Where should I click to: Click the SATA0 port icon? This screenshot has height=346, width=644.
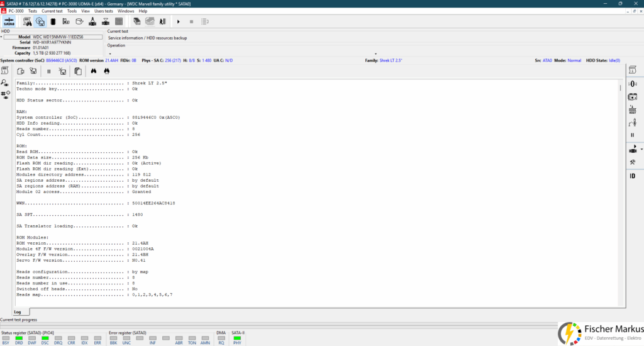point(9,22)
